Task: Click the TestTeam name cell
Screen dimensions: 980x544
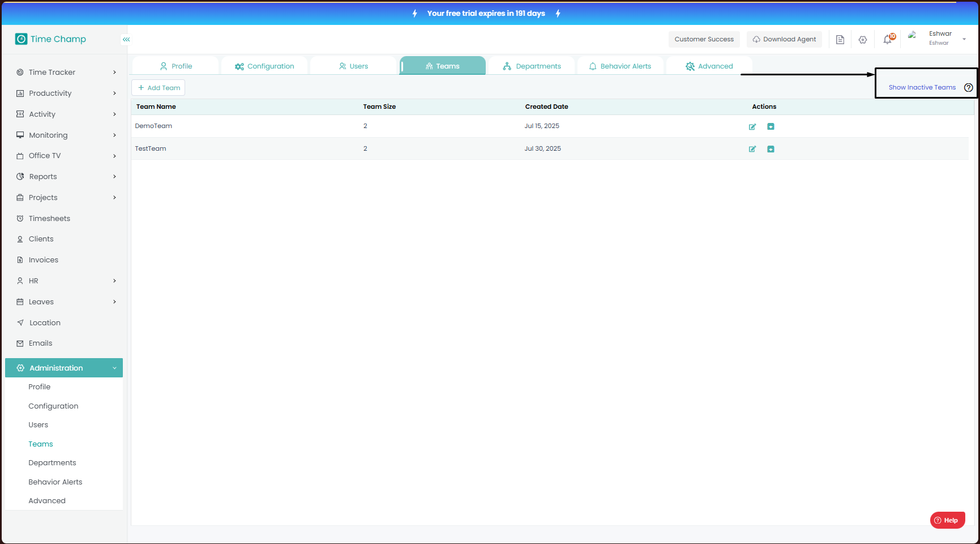Action: 151,148
